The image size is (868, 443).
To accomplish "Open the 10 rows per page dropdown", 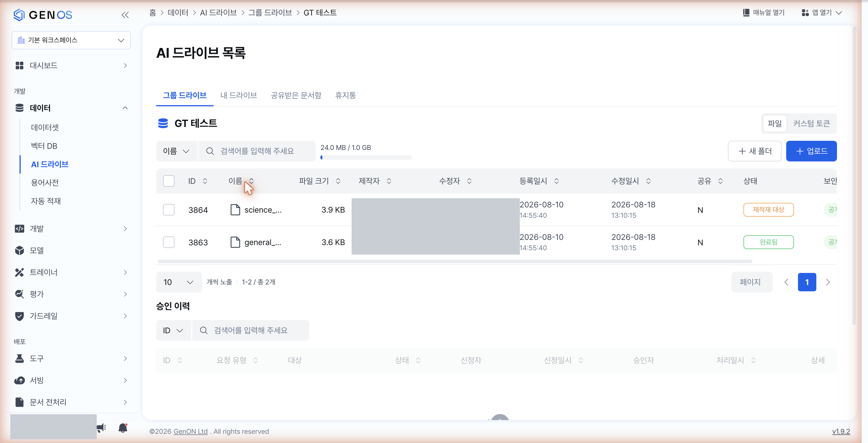I will pyautogui.click(x=179, y=282).
